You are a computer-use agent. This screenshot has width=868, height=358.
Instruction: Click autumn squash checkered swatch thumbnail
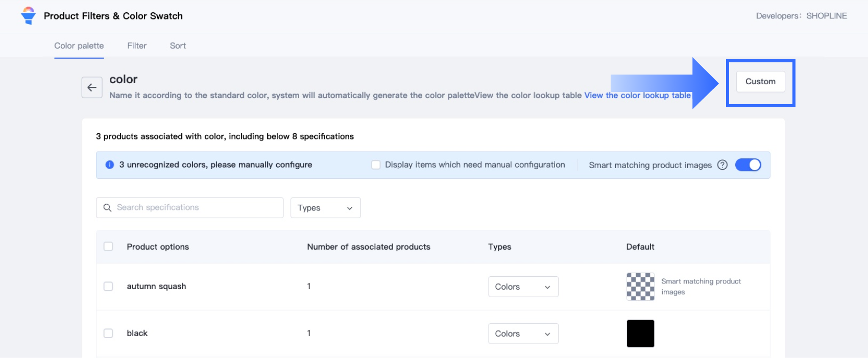(x=640, y=287)
